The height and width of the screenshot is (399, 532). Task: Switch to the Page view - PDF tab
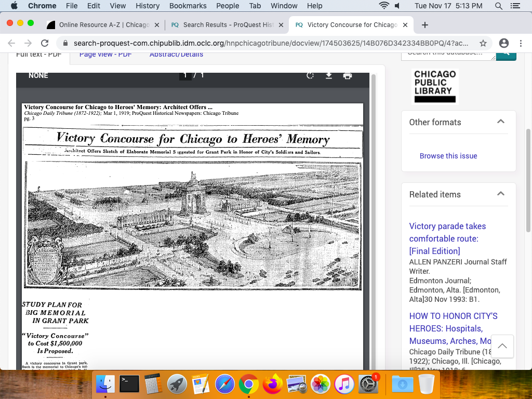pyautogui.click(x=105, y=55)
